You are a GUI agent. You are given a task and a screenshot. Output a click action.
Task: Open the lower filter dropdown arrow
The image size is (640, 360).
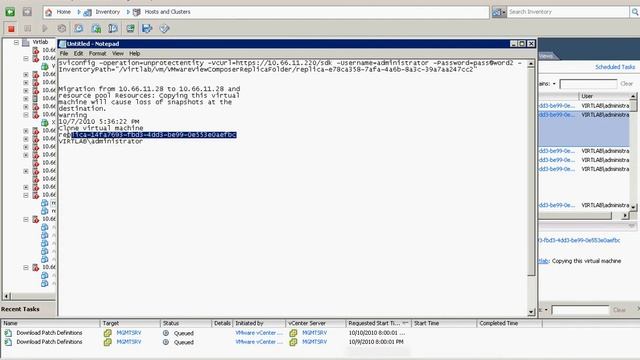[546, 310]
